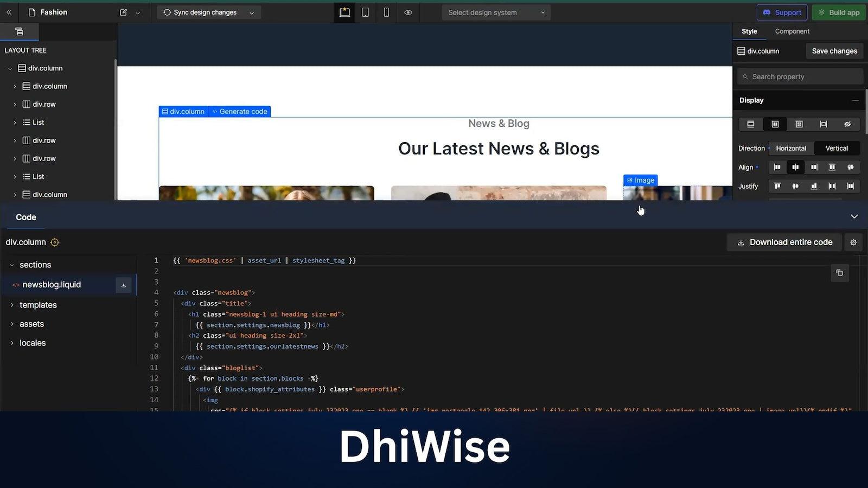868x488 pixels.
Task: Click the Download entire code button
Action: pyautogui.click(x=784, y=242)
